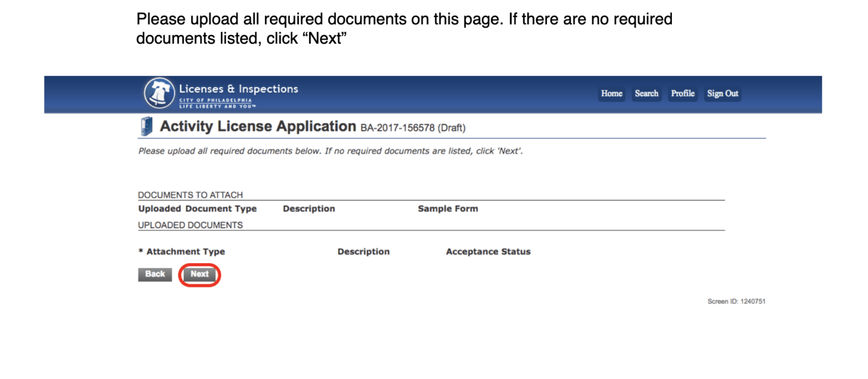Select the Acceptance Status column header
The image size is (868, 379).
(x=488, y=251)
